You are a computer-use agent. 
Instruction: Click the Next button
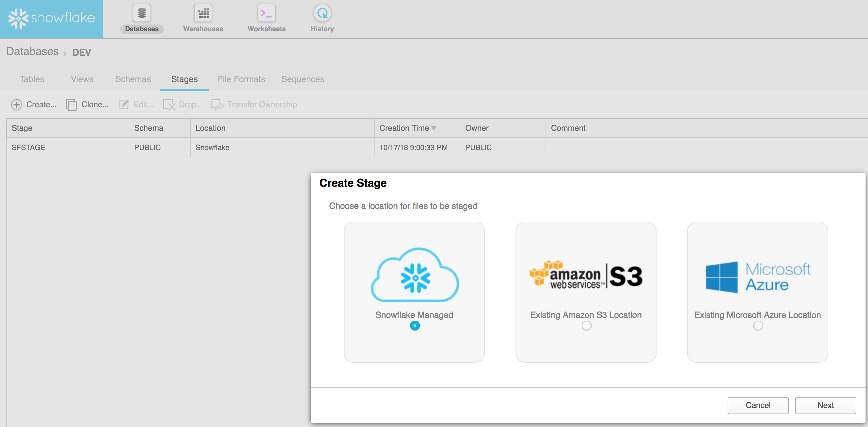pos(825,405)
